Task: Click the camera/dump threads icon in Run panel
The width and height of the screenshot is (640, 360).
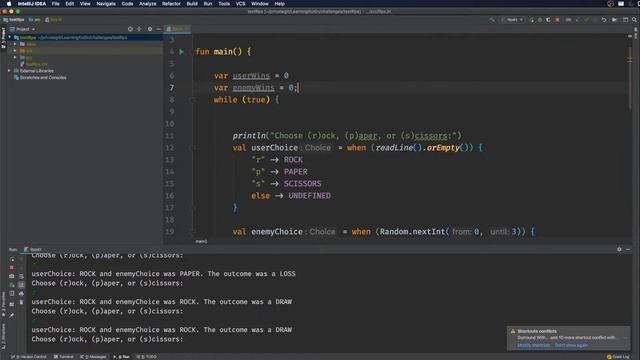Action: (x=12, y=276)
